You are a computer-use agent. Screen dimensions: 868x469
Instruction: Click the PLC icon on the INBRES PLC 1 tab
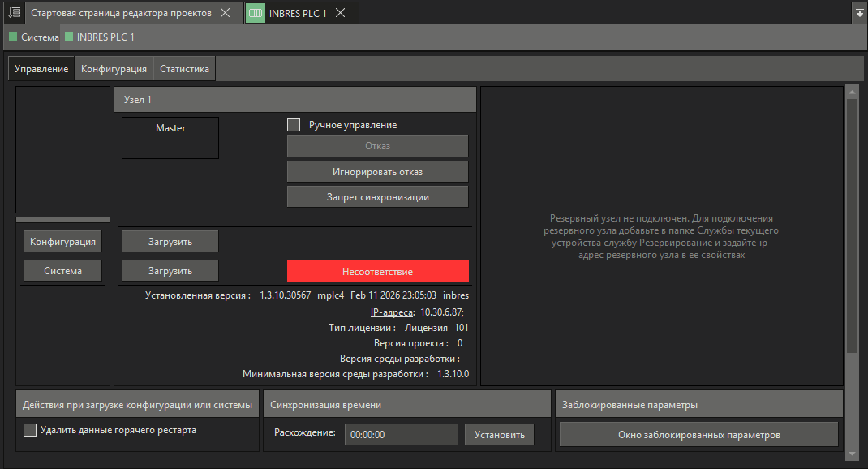click(x=256, y=13)
